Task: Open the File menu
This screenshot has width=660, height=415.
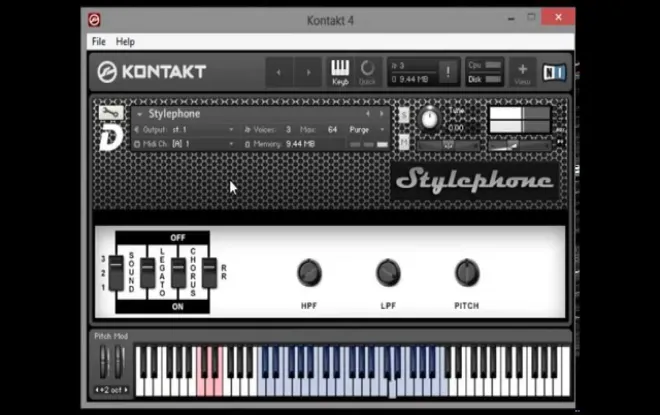Action: [98, 42]
